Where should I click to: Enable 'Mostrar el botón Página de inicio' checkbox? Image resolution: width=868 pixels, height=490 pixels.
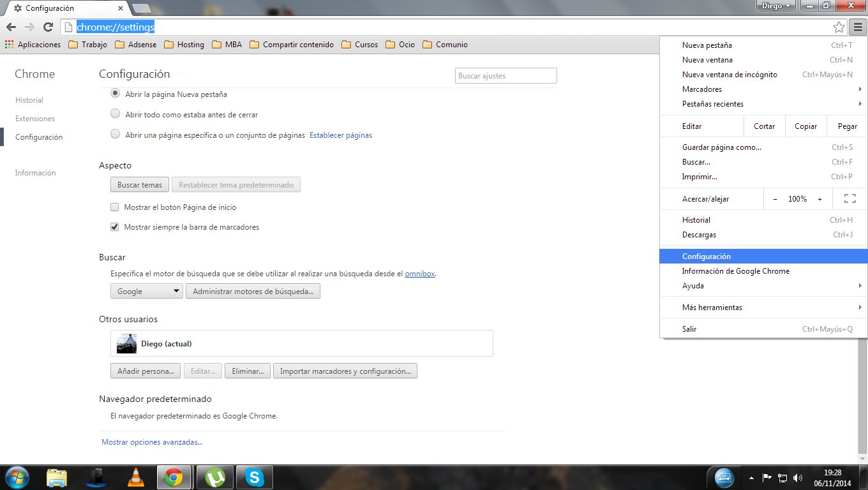pos(115,207)
